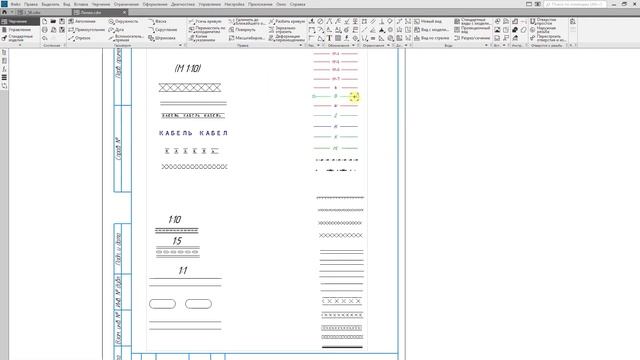Open the Файл menu
This screenshot has width=640, height=360.
point(16,4)
